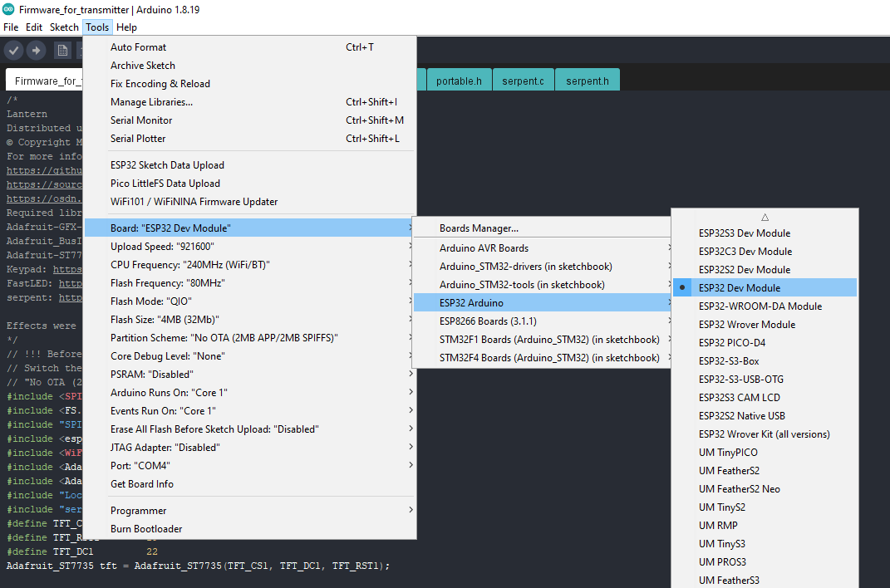
Task: Select the ESP32 Dev Module radio item
Action: [765, 287]
